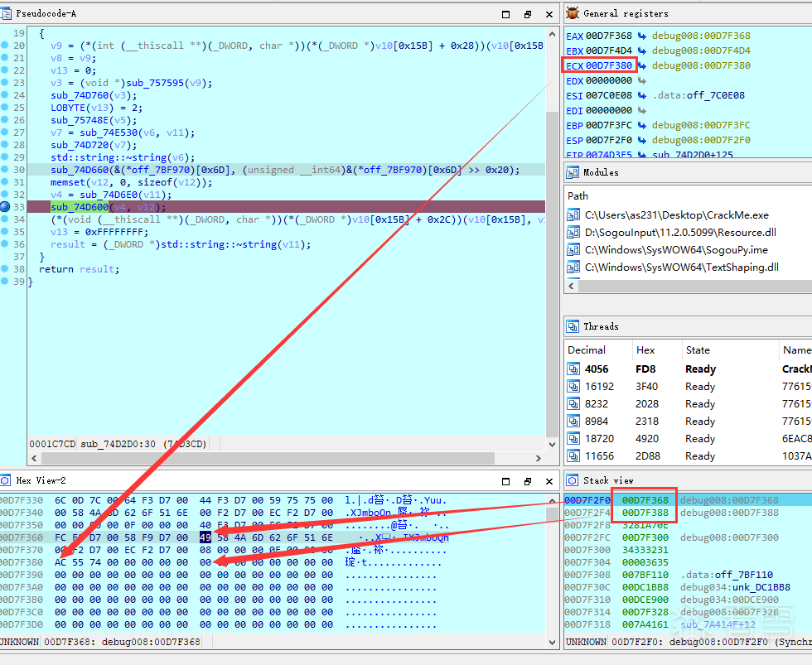Toggle breakpoint dot on line 38
This screenshot has width=812, height=665.
click(x=5, y=269)
